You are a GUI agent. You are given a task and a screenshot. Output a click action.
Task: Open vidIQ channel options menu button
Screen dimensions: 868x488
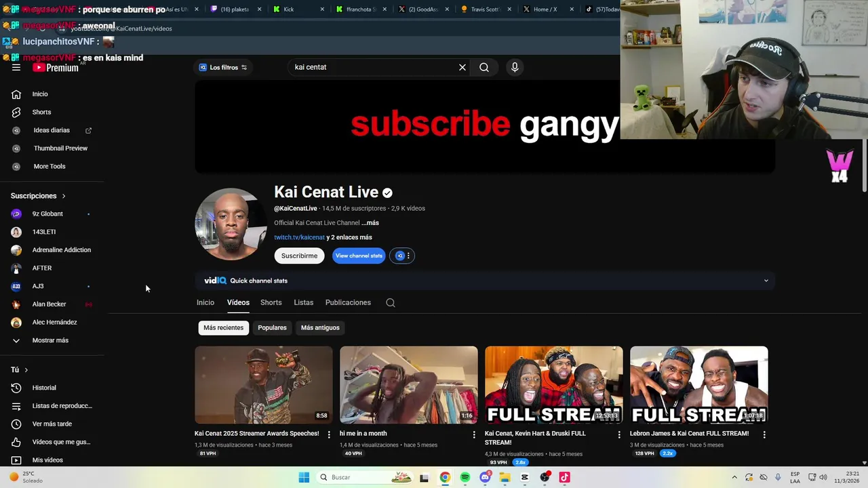pyautogui.click(x=402, y=256)
